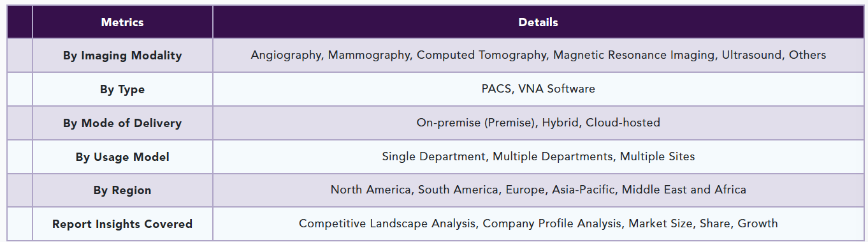
Task: Select the North America, South America regions cell
Action: [x=538, y=190]
